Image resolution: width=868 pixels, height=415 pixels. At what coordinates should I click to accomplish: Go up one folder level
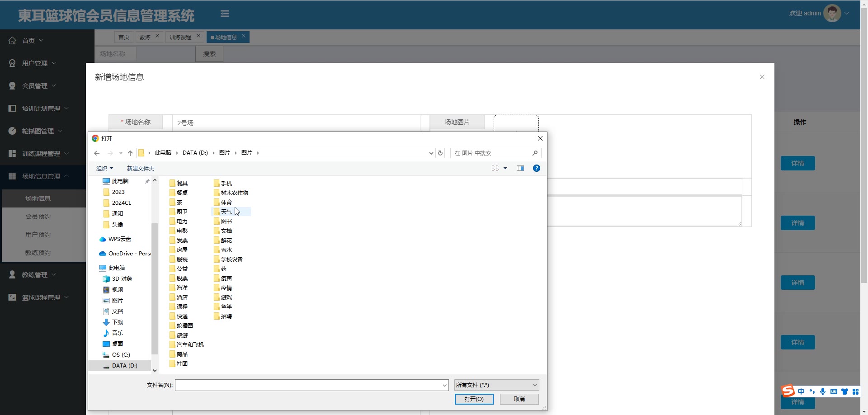[x=130, y=153]
